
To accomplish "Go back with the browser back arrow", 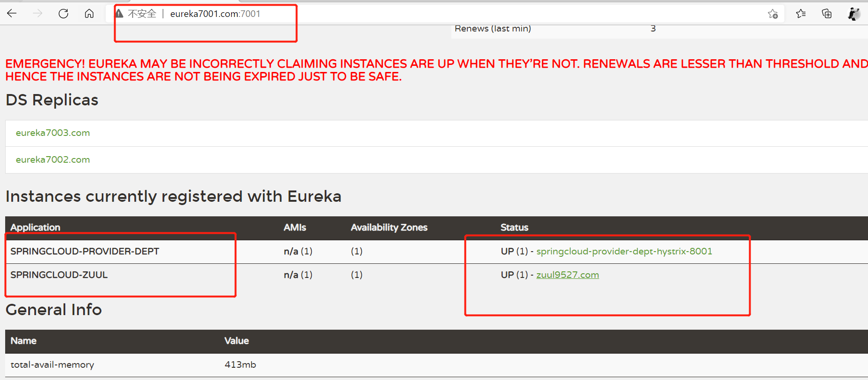I will pos(12,14).
